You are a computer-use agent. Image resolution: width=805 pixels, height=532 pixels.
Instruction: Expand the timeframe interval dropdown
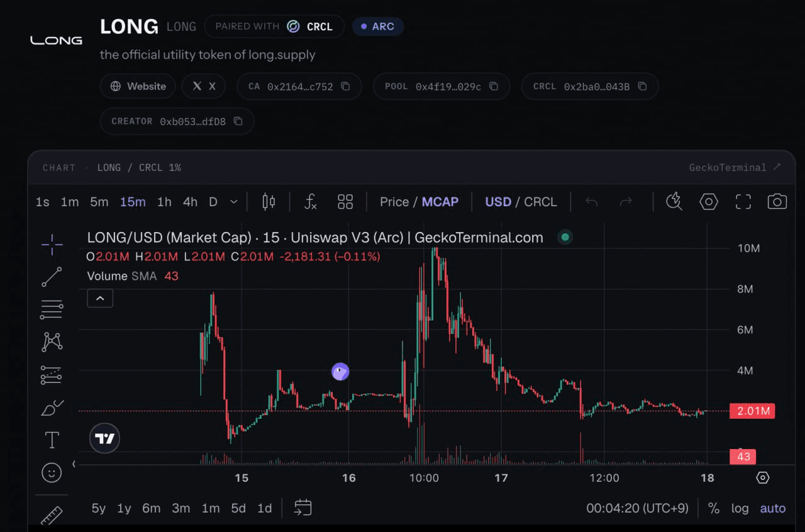tap(234, 202)
